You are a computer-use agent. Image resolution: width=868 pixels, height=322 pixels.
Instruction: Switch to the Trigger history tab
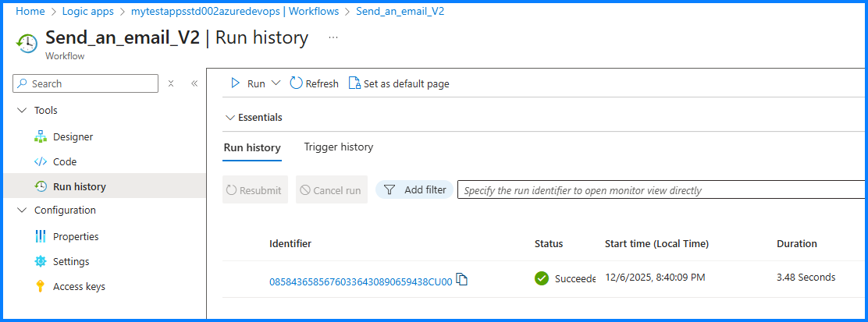pos(338,147)
